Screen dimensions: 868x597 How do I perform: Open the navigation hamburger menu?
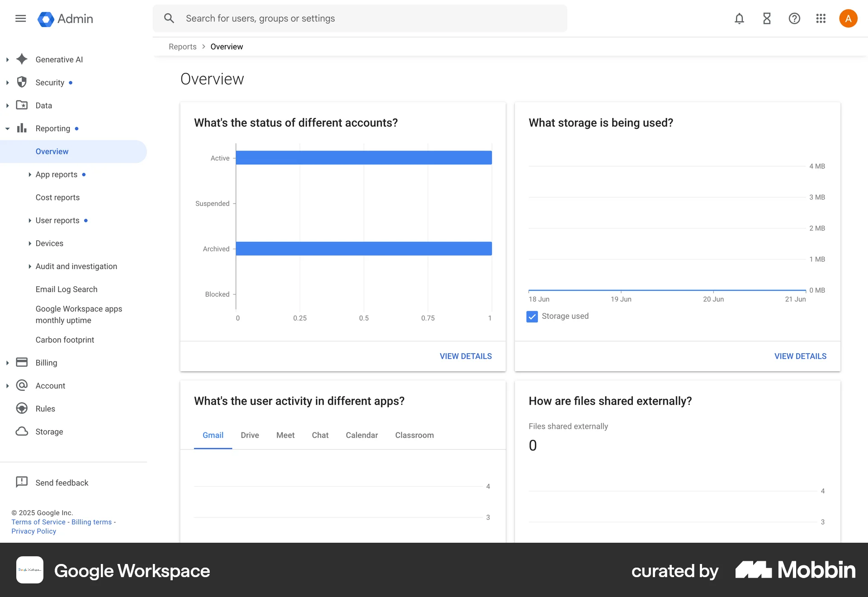[20, 18]
